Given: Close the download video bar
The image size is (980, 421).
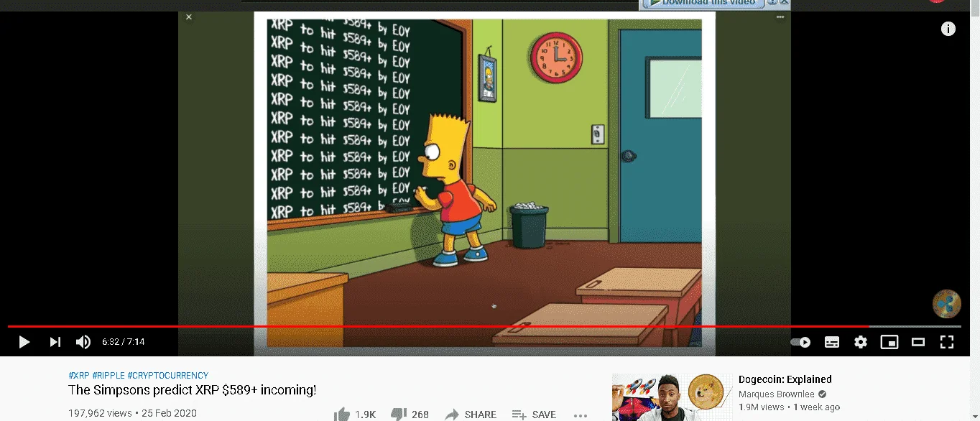Looking at the screenshot, I should 784,3.
